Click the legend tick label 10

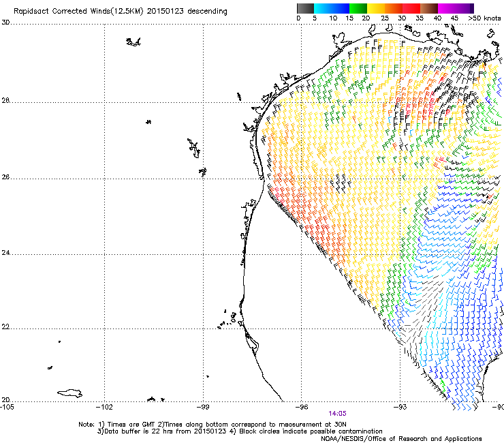[x=333, y=18]
